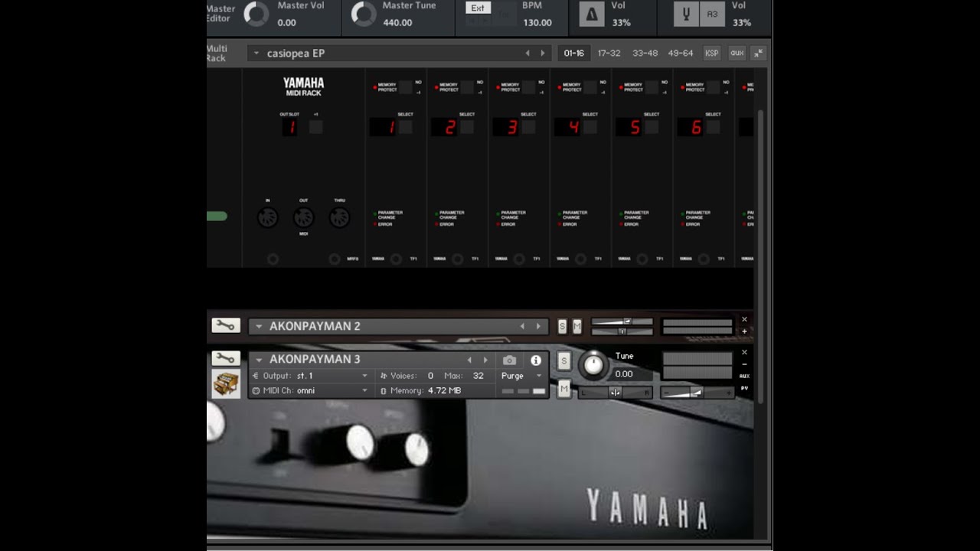This screenshot has height=551, width=980.
Task: Solo the AKONPAYMAN 3 instrument
Action: tap(564, 361)
